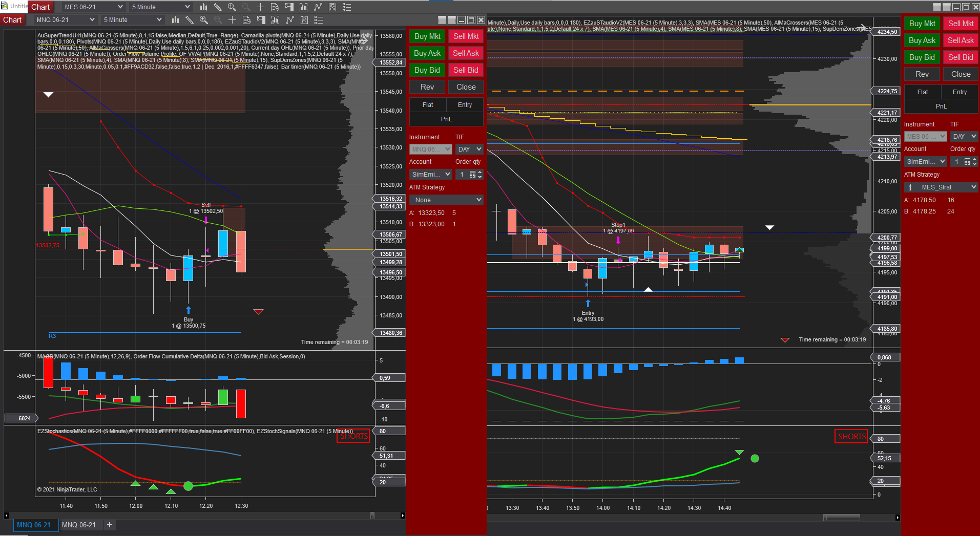Click MES chart horizontal scrollbar thumb
This screenshot has width=980, height=536.
[841, 518]
